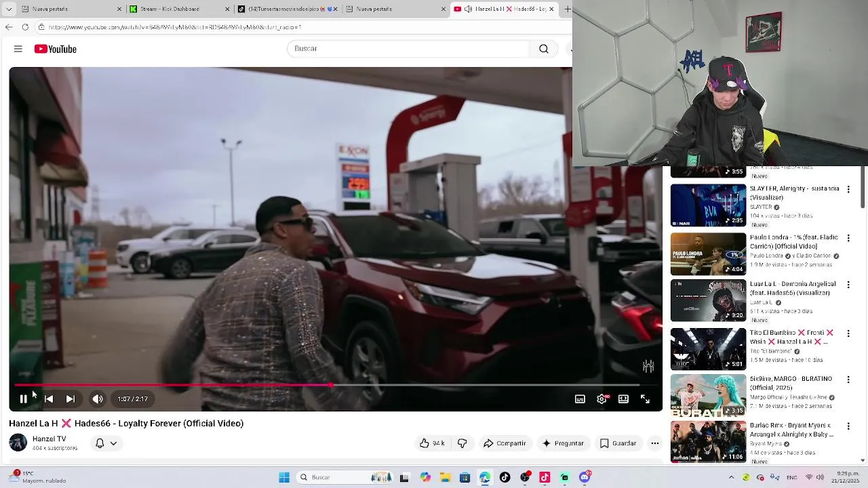Viewport: 868px width, 488px height.
Task: Click the Windows taskbar Buscar search box
Action: tap(346, 477)
